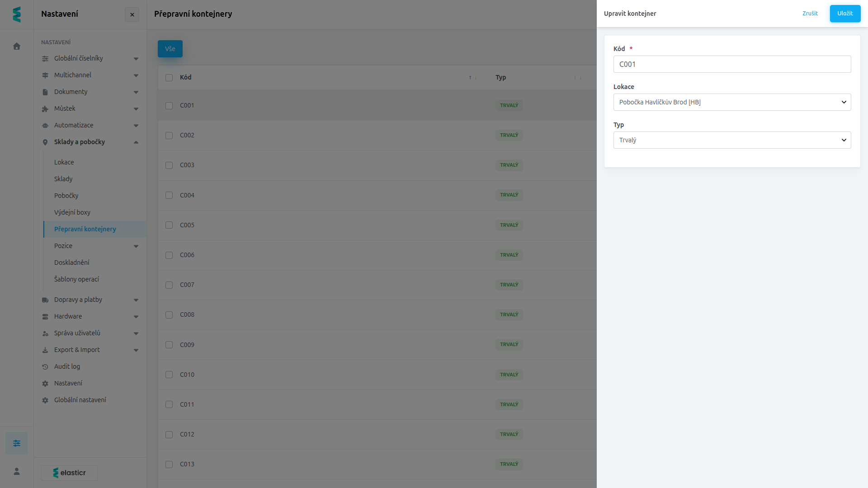Toggle the select-all checkbox in the table header
Viewport: 868px width, 488px height.
pyautogui.click(x=169, y=78)
